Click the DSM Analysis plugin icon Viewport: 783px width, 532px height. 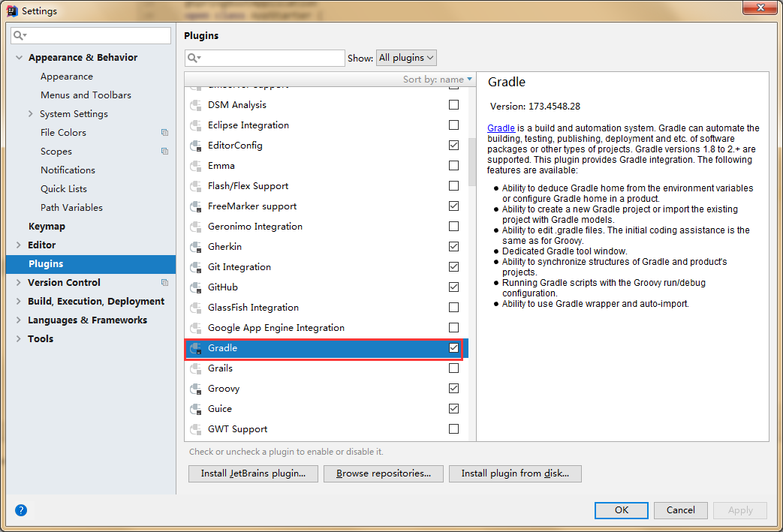click(x=196, y=105)
